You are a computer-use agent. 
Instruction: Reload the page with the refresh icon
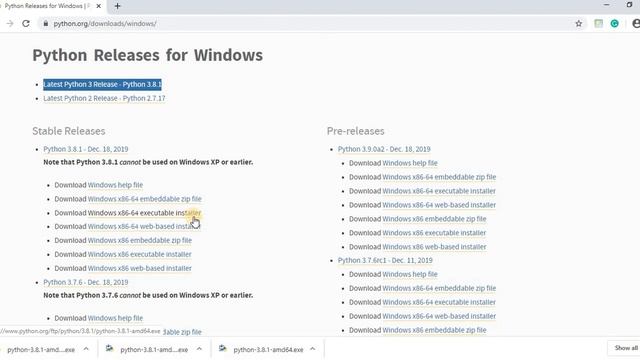[x=26, y=24]
